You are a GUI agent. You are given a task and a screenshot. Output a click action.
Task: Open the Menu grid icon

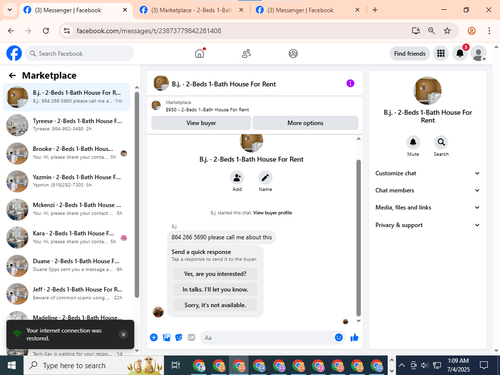pos(441,53)
